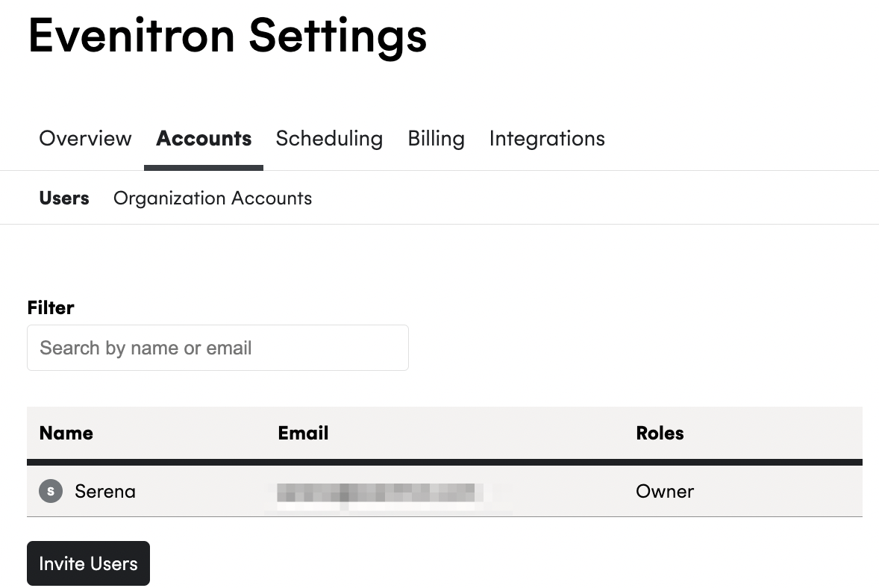Open the Integrations tab
Viewport: 879px width, 588px height.
546,139
